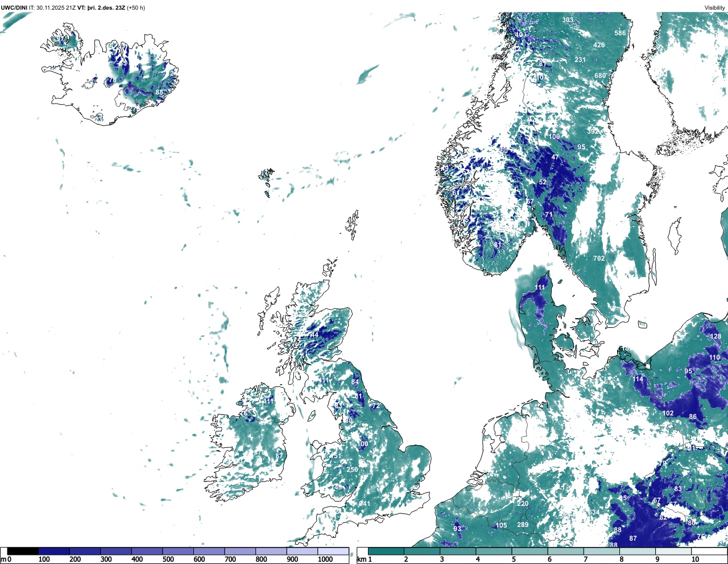Select visibility value 128 on the map
The image size is (728, 564).
715,336
